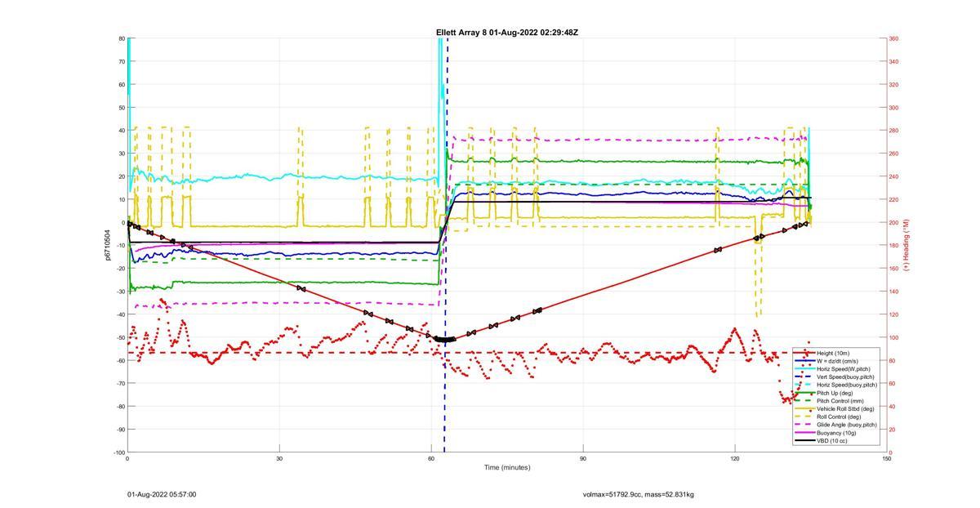Screen dimensions: 980x508
Task: Click the p6710504 left axis label
Action: (107, 245)
